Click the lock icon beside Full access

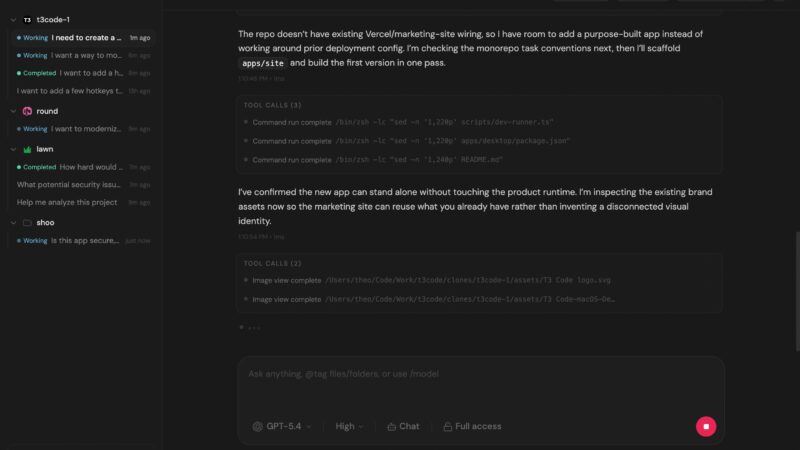(448, 426)
